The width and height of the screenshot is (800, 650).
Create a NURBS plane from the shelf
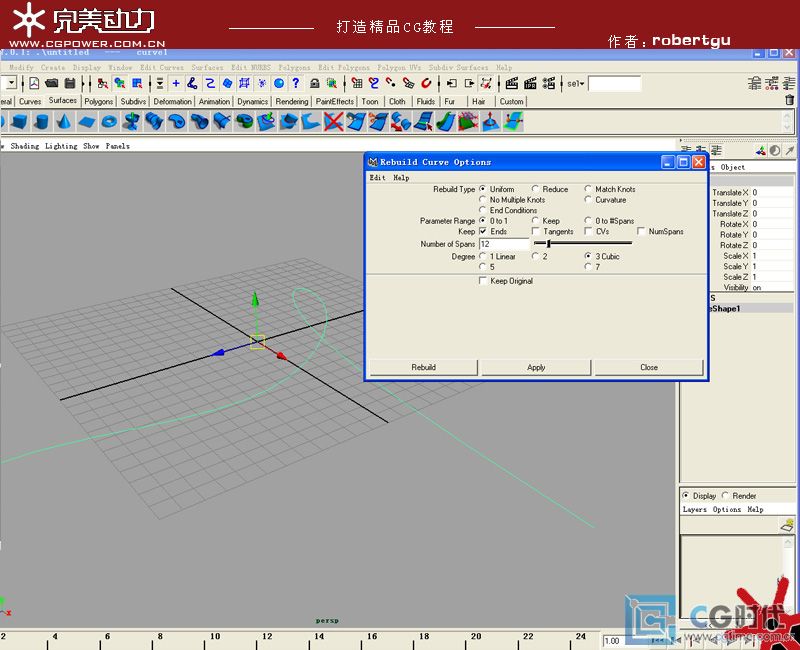[87, 122]
